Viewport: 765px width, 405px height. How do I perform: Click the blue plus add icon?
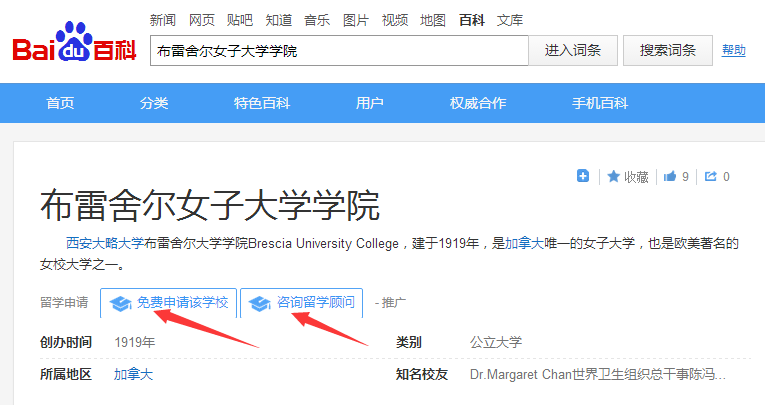pyautogui.click(x=583, y=176)
